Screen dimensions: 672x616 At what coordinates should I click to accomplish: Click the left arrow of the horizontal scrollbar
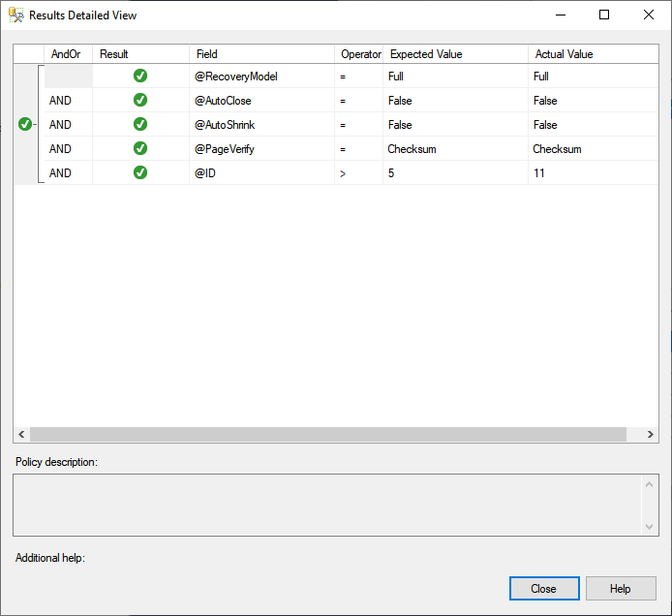click(x=21, y=434)
